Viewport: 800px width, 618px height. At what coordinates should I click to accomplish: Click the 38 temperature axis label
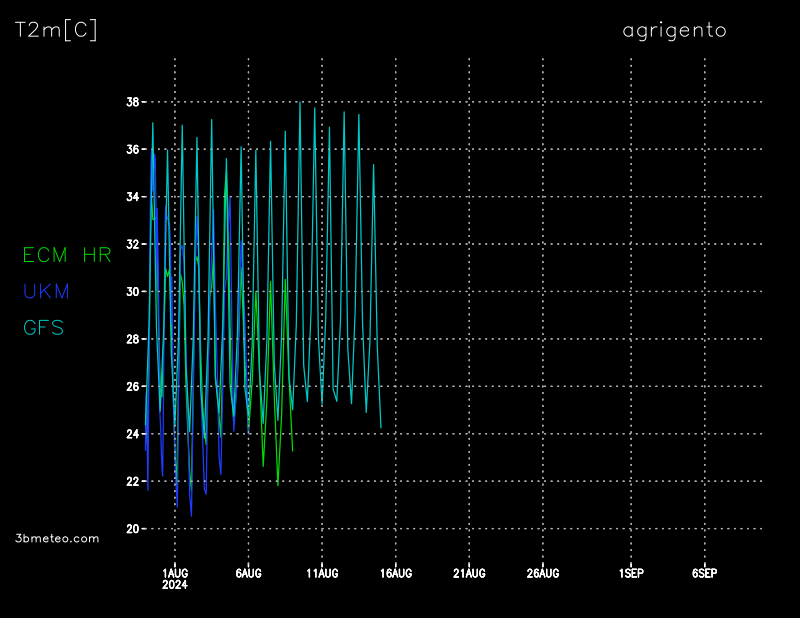[x=131, y=102]
